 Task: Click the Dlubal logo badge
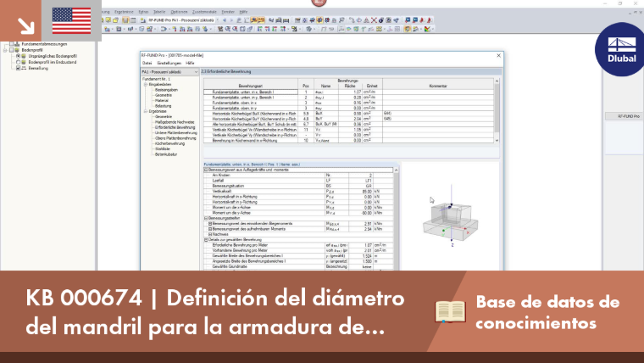(x=621, y=49)
